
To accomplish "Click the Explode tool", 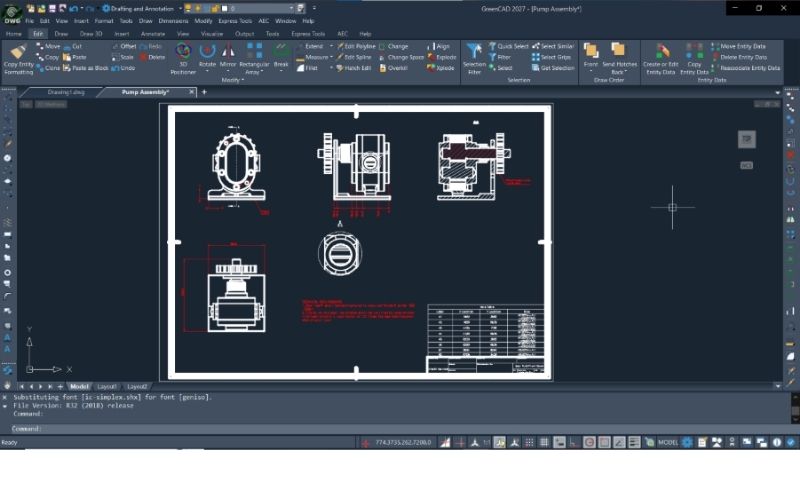I will (442, 57).
